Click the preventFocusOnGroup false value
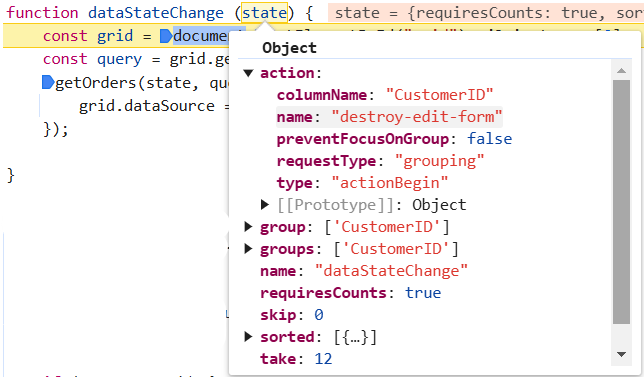This screenshot has height=377, width=644. click(x=490, y=139)
